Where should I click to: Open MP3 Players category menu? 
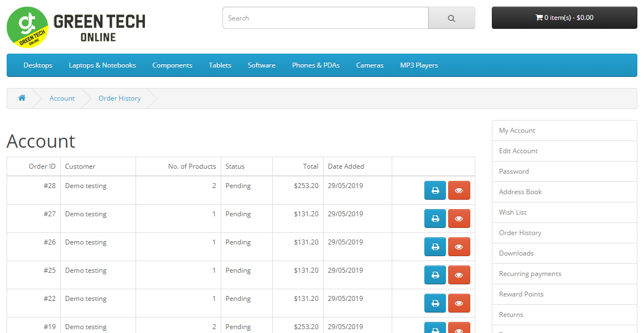[419, 65]
